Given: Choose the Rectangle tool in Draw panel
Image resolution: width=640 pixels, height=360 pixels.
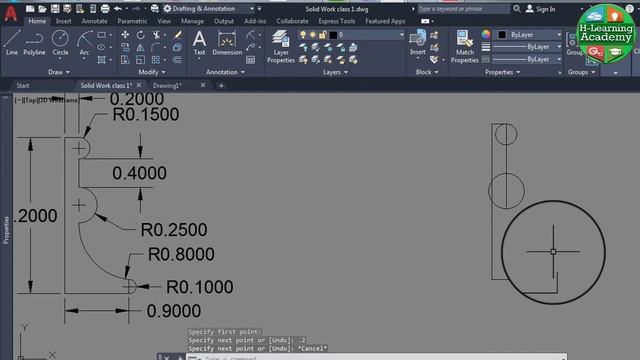Looking at the screenshot, I should 102,35.
